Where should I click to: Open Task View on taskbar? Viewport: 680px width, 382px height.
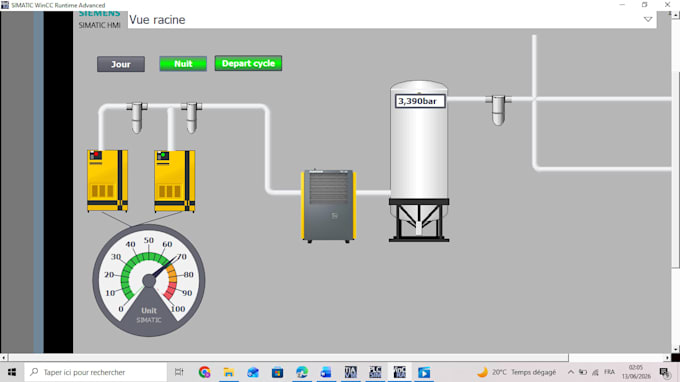pos(179,372)
